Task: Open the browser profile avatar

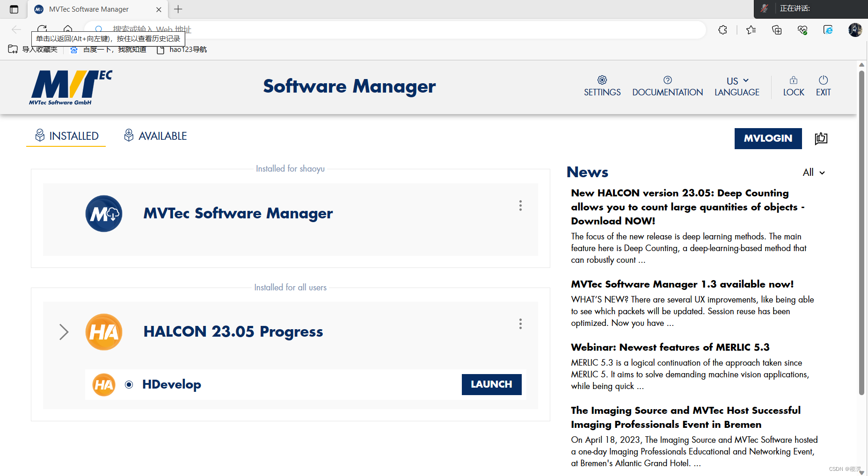Action: 855,30
